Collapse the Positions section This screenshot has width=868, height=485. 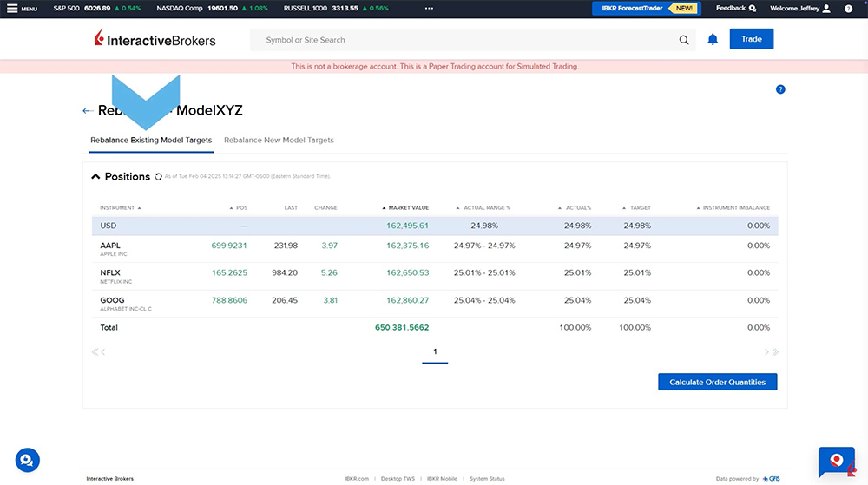(x=95, y=176)
